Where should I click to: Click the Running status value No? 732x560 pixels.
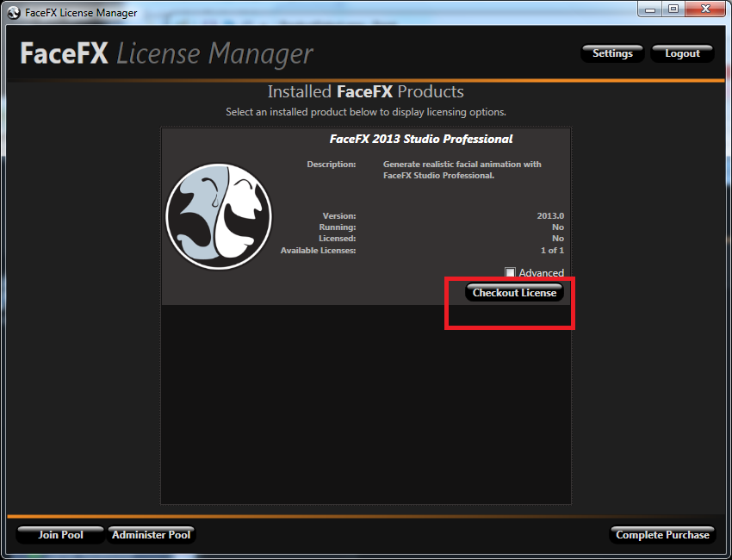(x=558, y=227)
